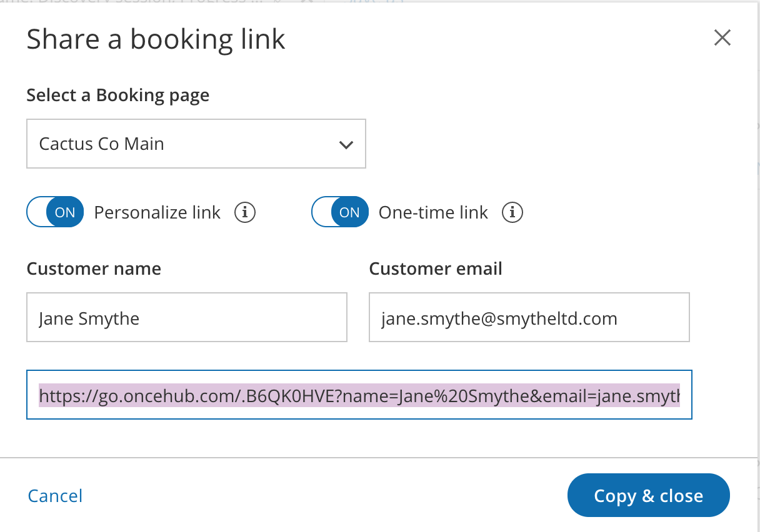Click the Select a Booking page label

[117, 96]
